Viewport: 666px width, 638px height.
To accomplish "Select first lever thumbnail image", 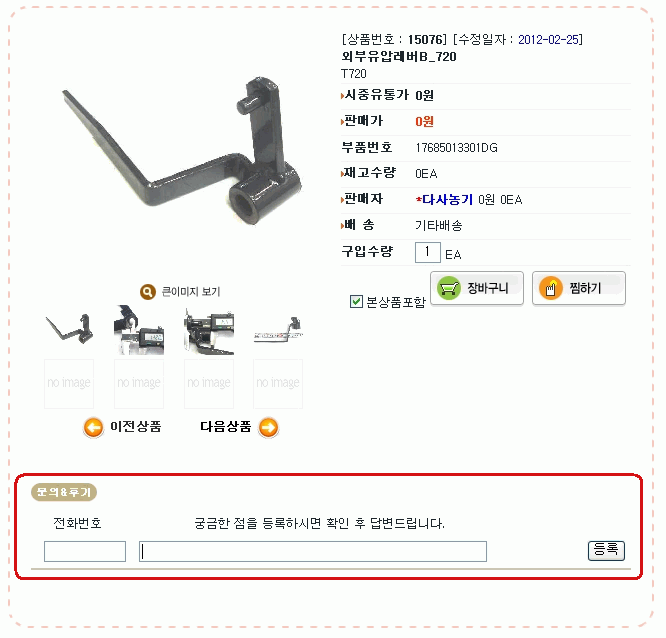I will pos(69,330).
